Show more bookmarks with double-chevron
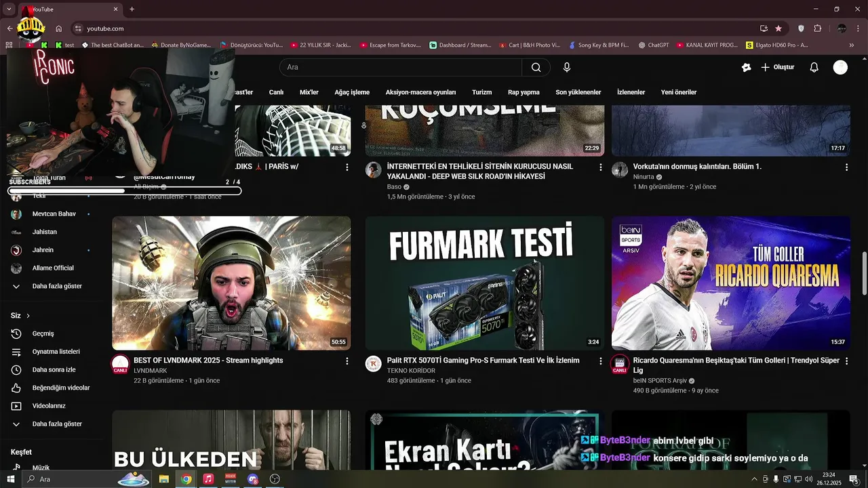This screenshot has width=868, height=488. point(852,45)
